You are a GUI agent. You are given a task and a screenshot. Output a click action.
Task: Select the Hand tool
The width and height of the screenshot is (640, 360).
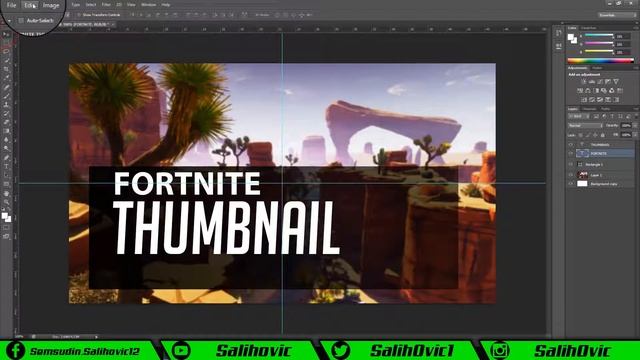pyautogui.click(x=6, y=193)
